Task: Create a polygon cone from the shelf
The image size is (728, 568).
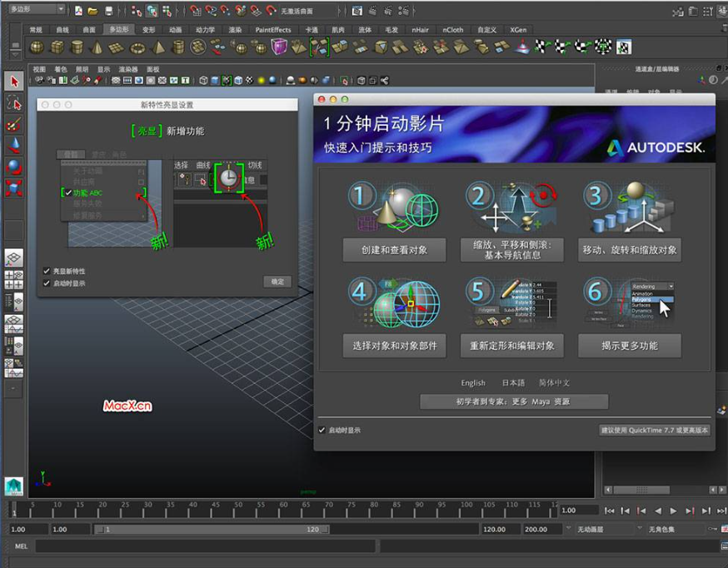Action: click(97, 47)
